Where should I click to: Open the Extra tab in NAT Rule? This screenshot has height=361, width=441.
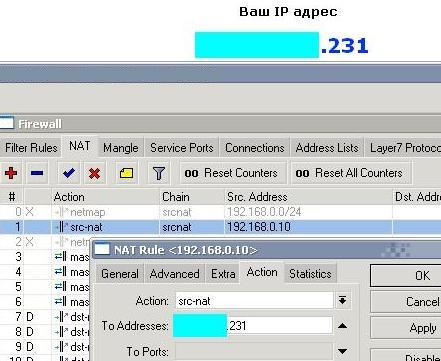point(223,274)
